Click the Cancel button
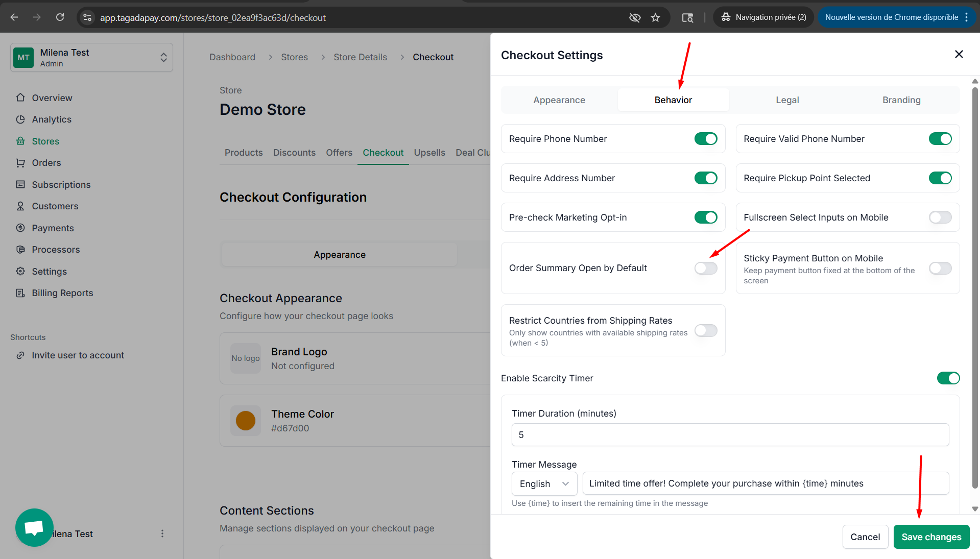 point(865,537)
